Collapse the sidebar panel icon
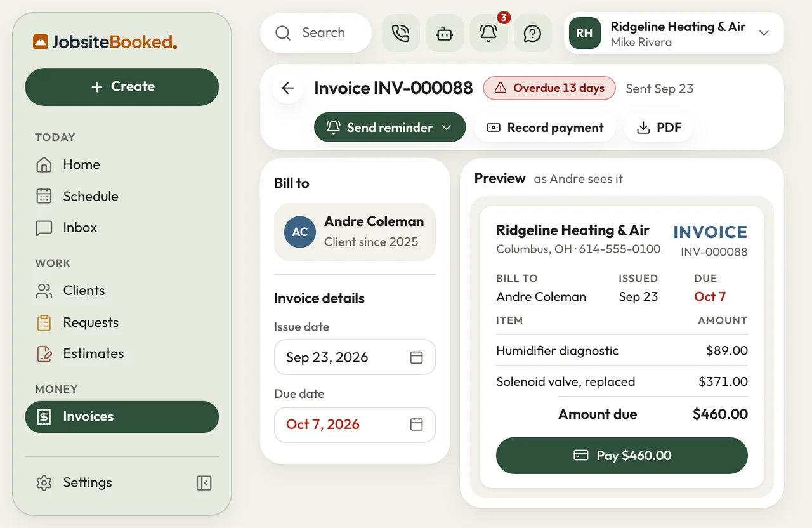 tap(204, 483)
